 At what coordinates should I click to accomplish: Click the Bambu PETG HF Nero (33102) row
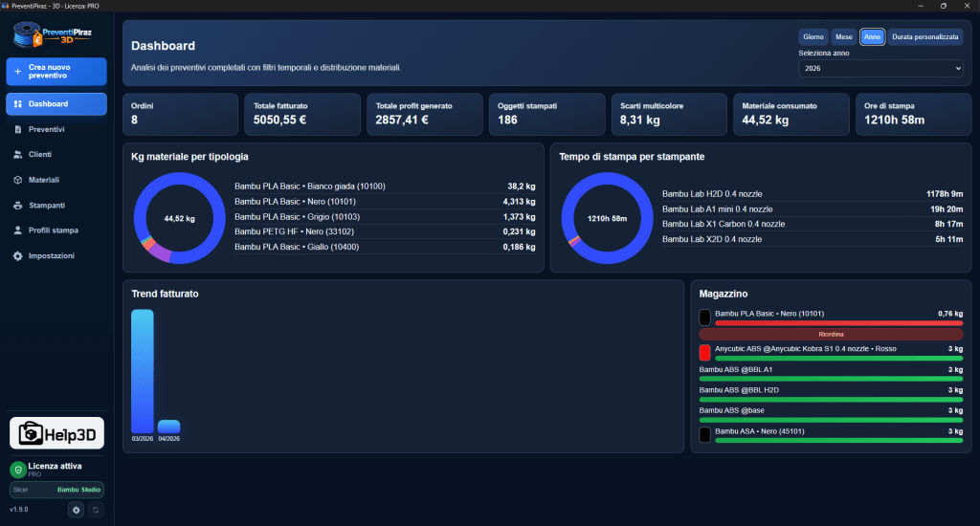point(385,231)
